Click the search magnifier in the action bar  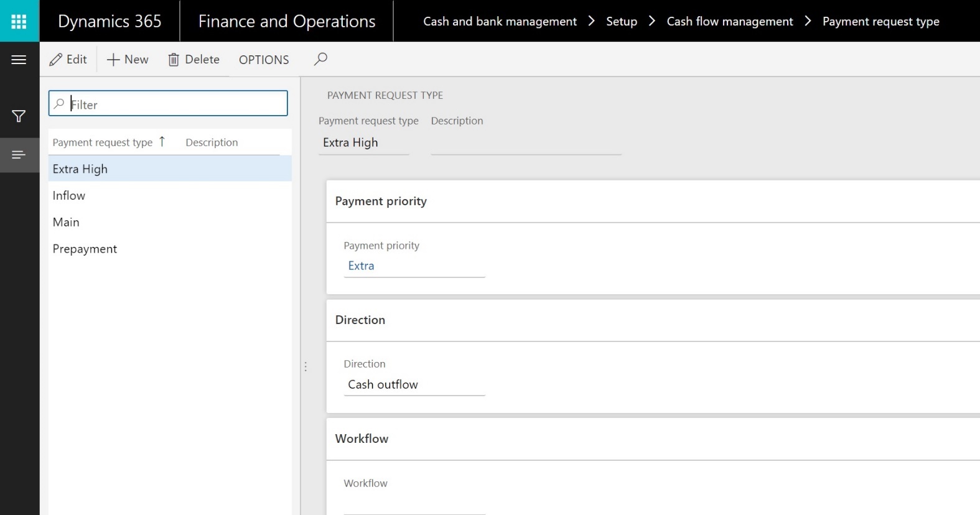[x=320, y=59]
